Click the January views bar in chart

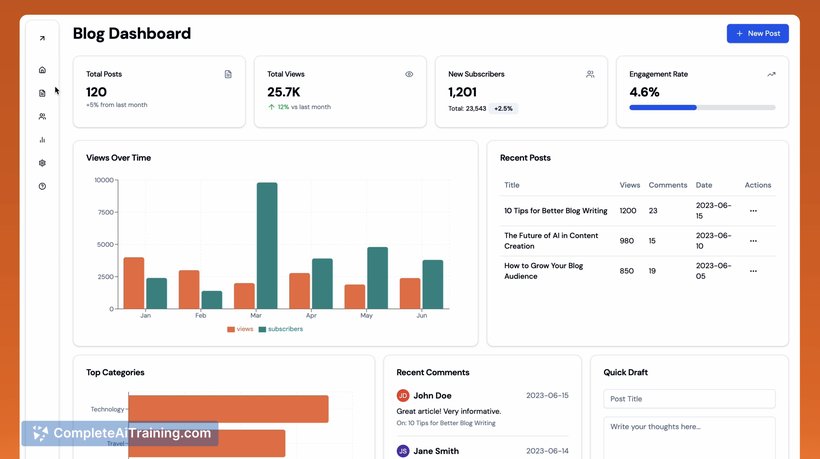pyautogui.click(x=134, y=283)
